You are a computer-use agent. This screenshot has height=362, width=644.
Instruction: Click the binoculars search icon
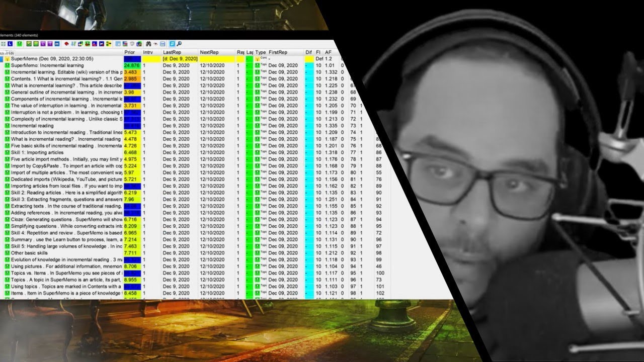[148, 44]
